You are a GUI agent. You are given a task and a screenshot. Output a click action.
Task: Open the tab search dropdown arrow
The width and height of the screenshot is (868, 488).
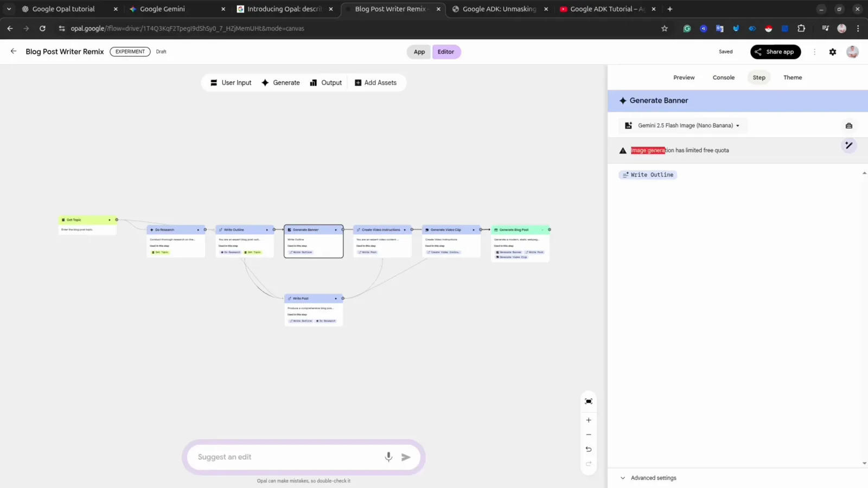(9, 9)
